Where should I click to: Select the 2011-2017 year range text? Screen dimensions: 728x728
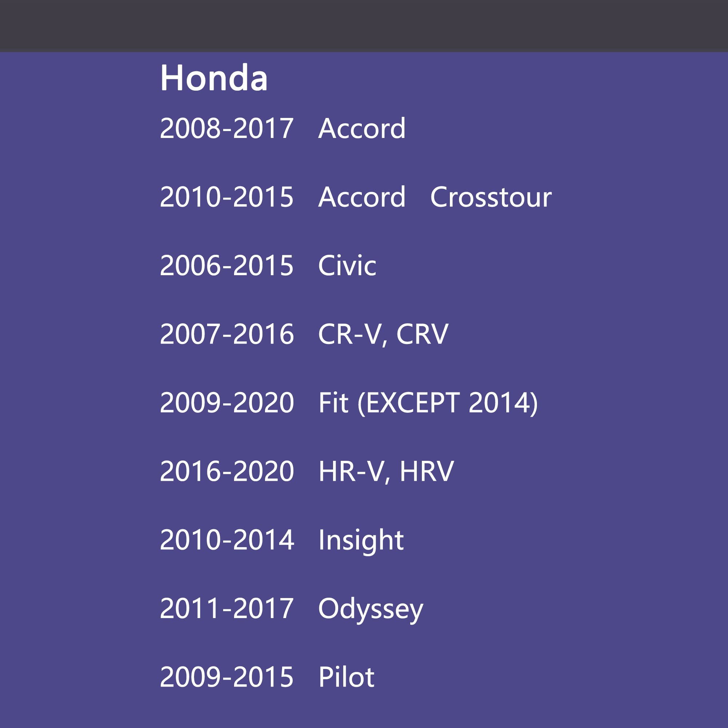pos(226,609)
